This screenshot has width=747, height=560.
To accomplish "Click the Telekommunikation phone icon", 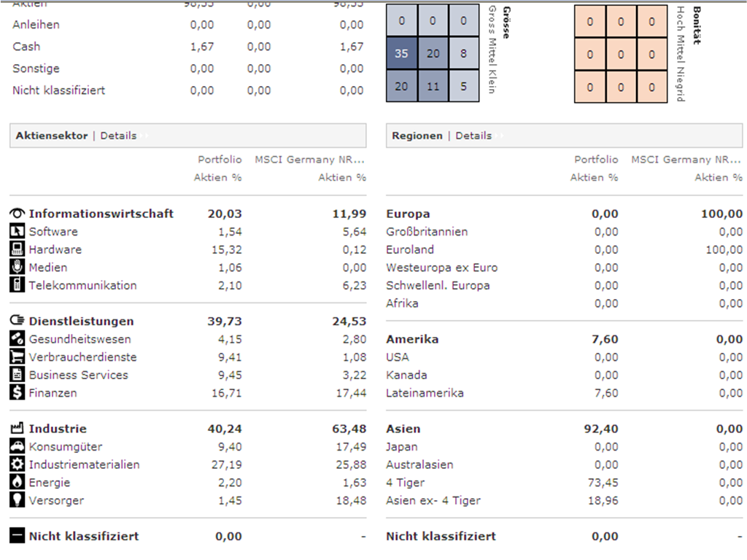I will pyautogui.click(x=18, y=285).
